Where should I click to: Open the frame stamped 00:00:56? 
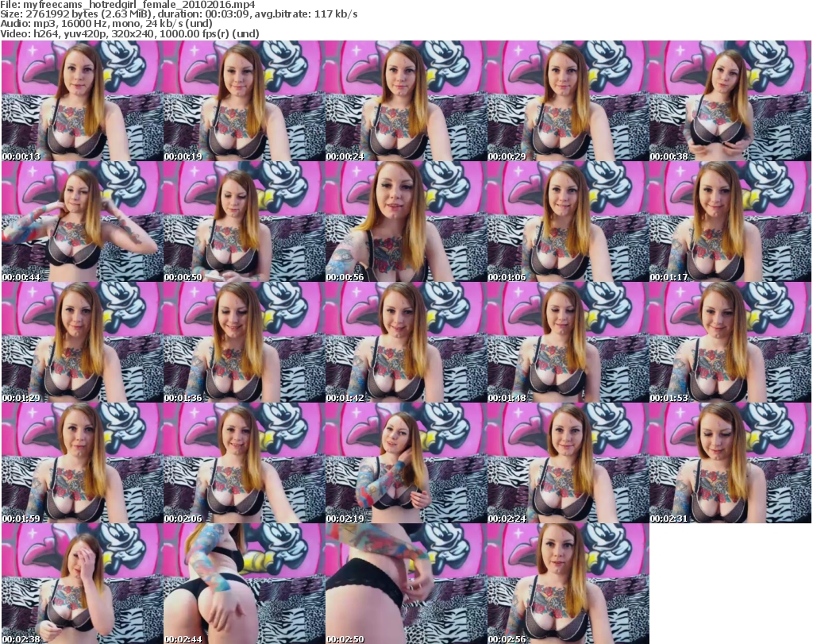[406, 222]
